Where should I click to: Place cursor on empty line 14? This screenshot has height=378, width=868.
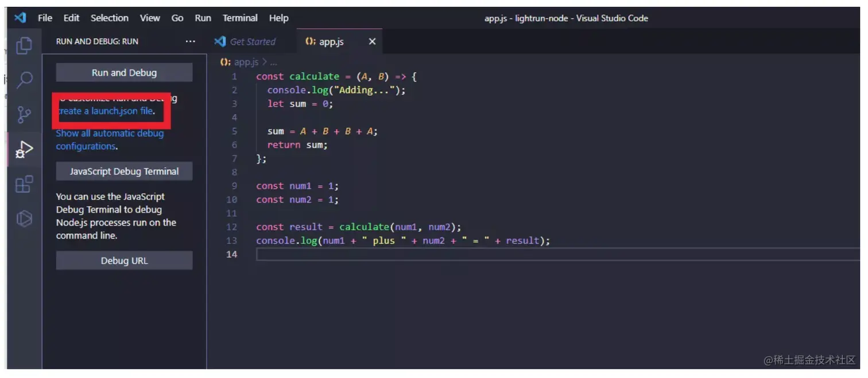[557, 254]
